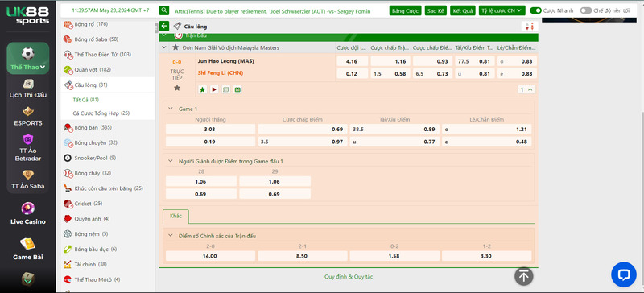644x293 pixels.
Task: Open Game Bài card games
Action: 28,249
